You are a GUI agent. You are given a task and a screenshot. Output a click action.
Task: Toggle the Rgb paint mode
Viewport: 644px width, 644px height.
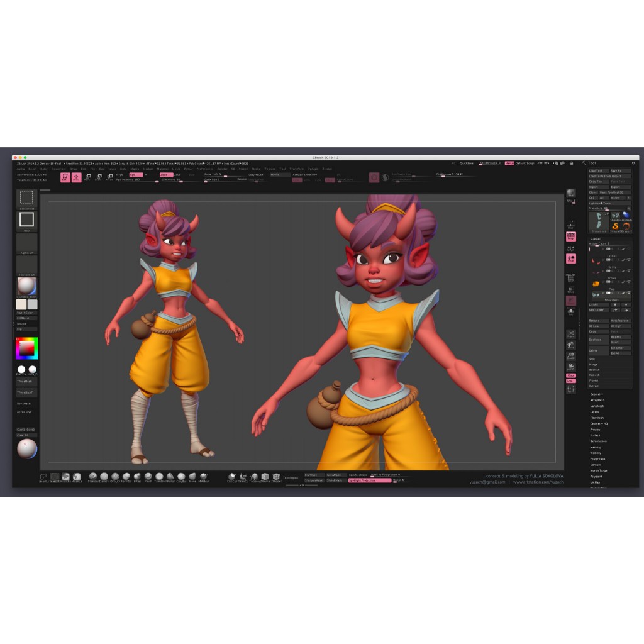[136, 175]
